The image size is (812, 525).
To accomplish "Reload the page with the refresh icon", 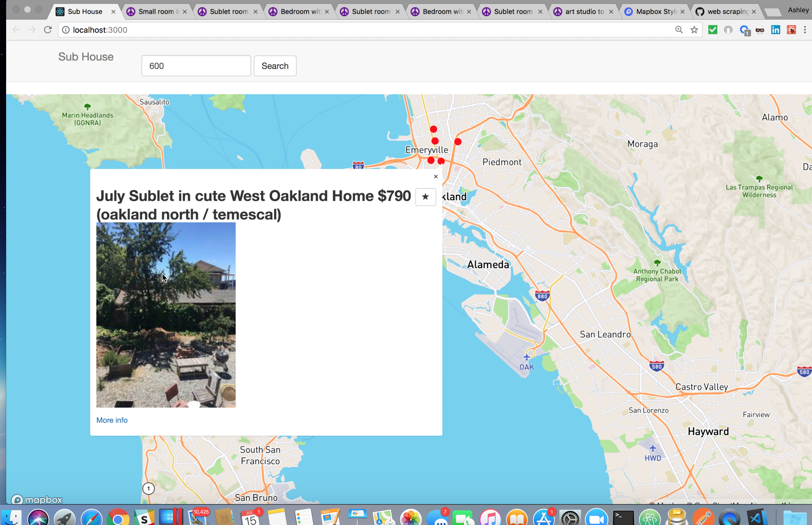I will point(48,30).
